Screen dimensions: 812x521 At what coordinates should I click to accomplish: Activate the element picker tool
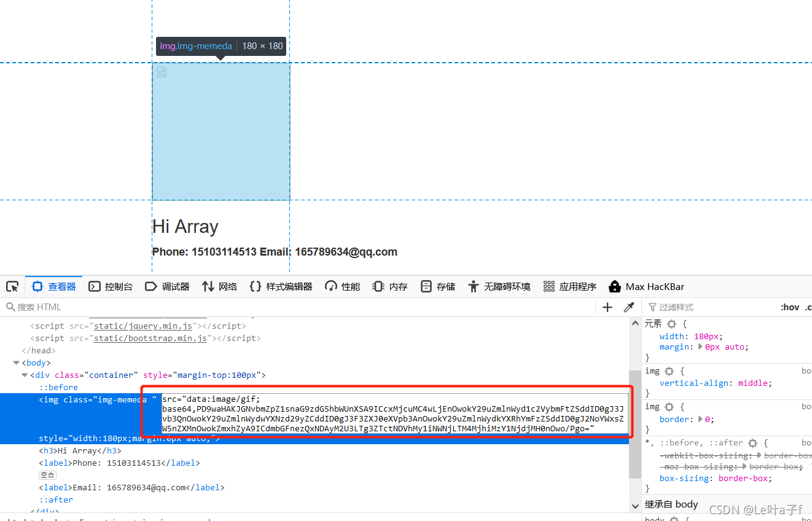coord(12,286)
